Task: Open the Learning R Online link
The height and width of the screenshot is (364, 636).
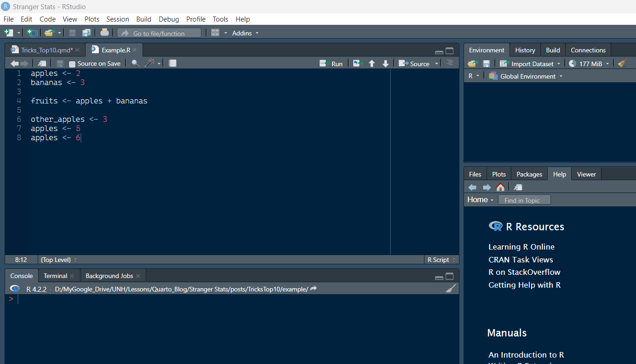Action: pyautogui.click(x=521, y=247)
